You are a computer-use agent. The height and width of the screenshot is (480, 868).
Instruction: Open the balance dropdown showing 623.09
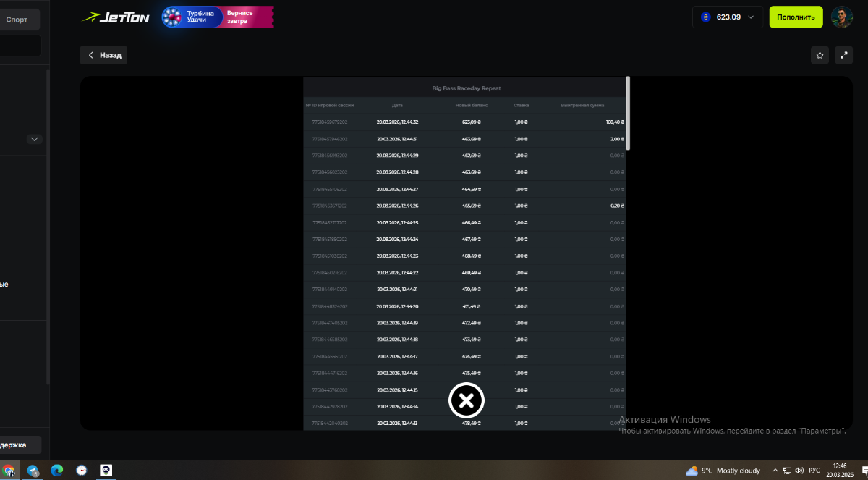[x=728, y=17]
